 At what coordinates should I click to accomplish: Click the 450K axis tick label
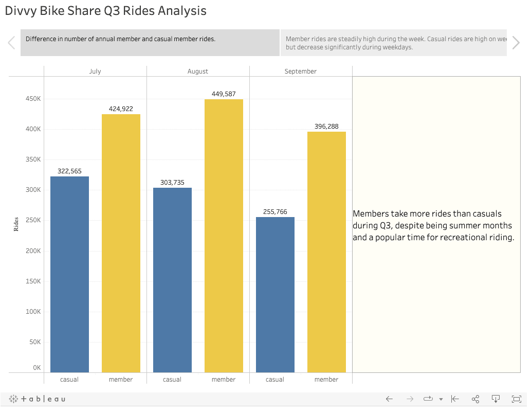pos(33,99)
